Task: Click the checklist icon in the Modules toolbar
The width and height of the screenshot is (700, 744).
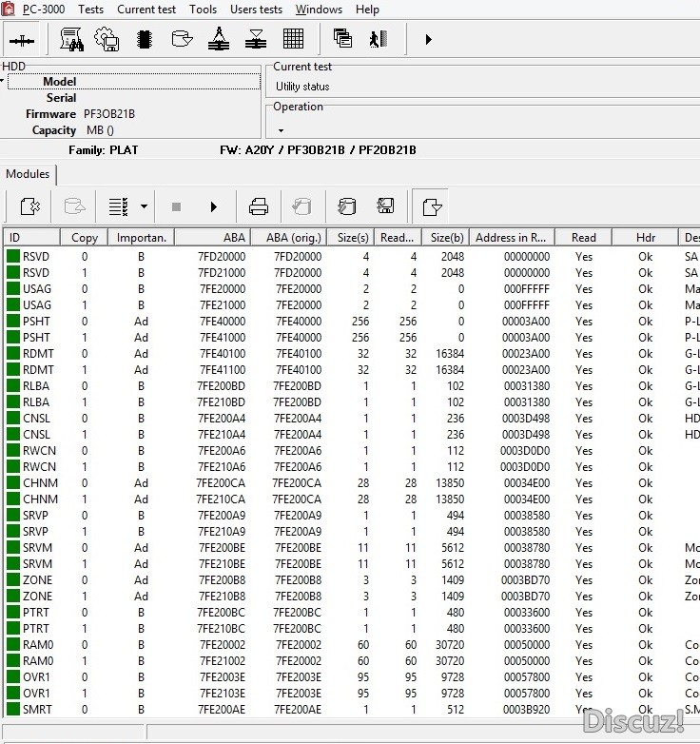Action: tap(119, 206)
